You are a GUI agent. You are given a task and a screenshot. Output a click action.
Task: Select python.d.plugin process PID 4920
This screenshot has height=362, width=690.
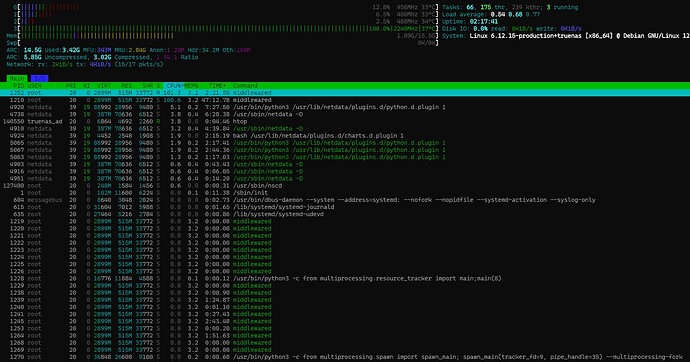(x=345, y=107)
